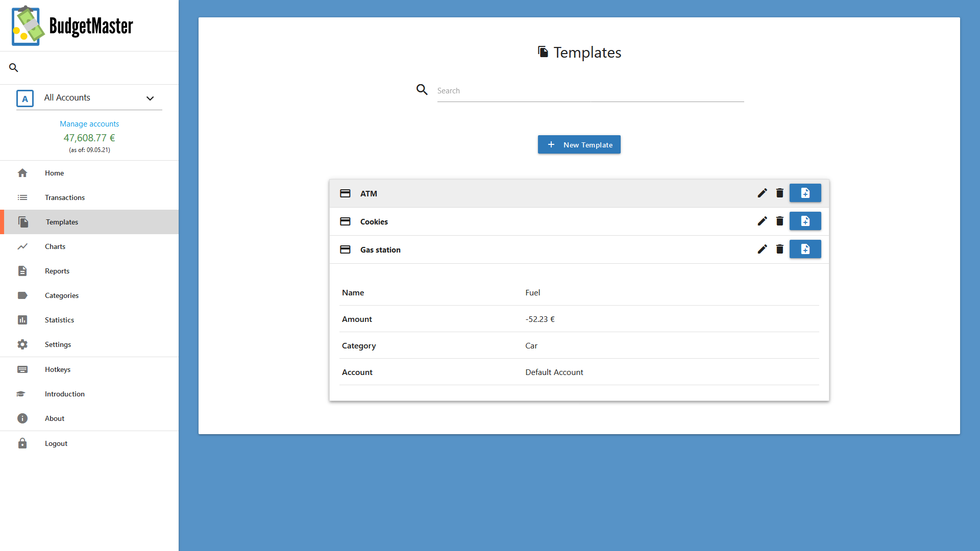Click the card icon beside Cookies
The image size is (980, 551).
click(x=345, y=221)
